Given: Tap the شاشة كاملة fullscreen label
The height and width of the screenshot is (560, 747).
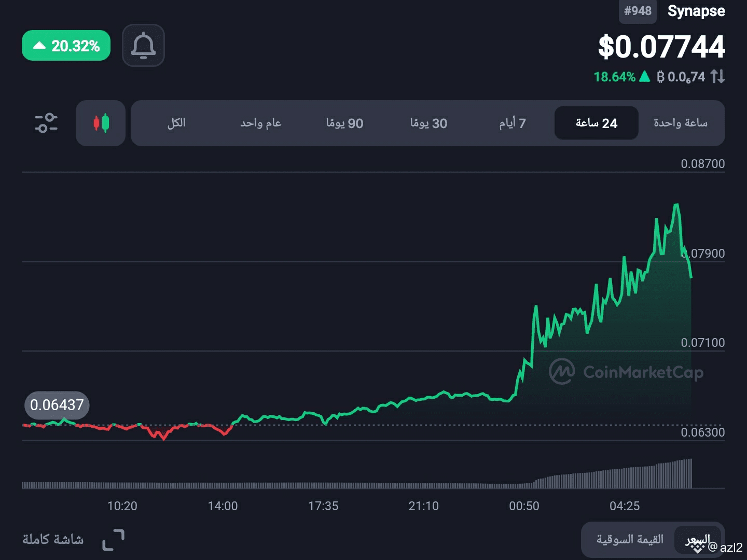Looking at the screenshot, I should pyautogui.click(x=53, y=540).
